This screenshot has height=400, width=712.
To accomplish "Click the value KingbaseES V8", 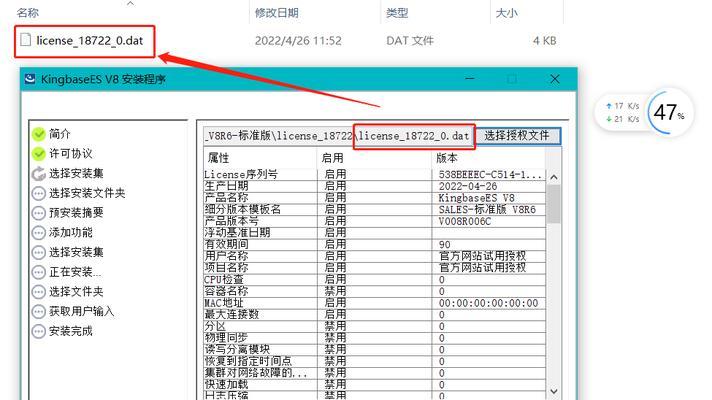I will click(x=476, y=198).
